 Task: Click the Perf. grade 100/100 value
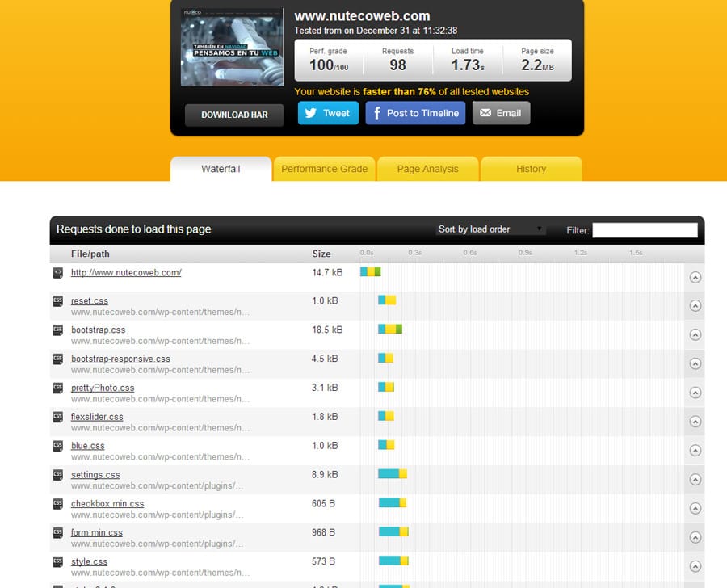coord(329,65)
